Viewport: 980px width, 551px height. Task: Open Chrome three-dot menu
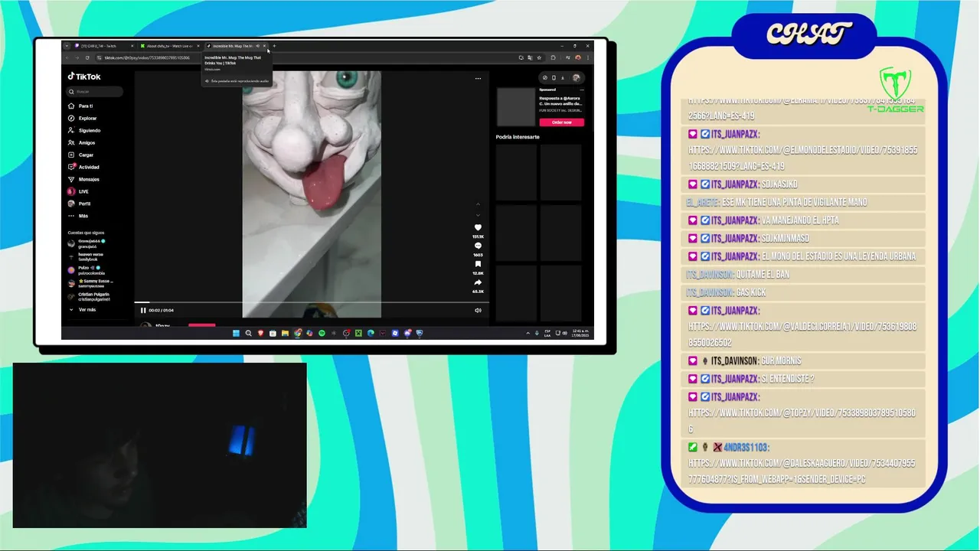pyautogui.click(x=588, y=57)
